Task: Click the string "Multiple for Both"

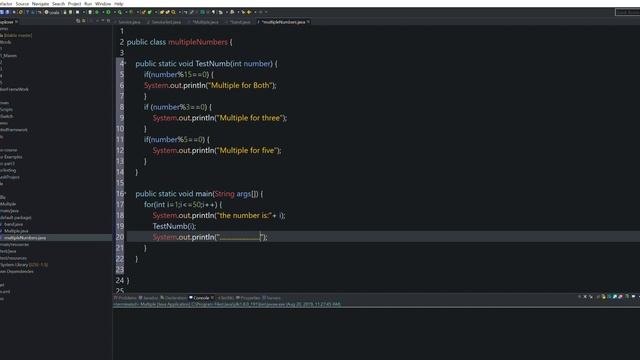Action: [x=240, y=85]
